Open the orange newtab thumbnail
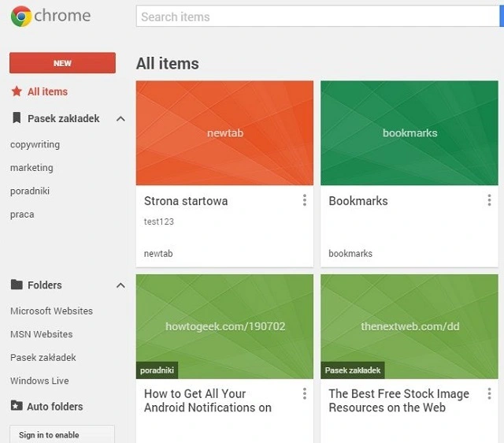 pos(224,133)
